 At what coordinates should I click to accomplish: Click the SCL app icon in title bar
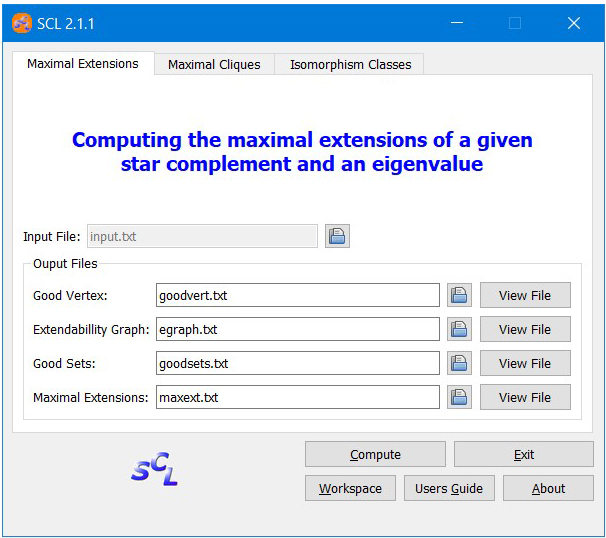pos(22,23)
